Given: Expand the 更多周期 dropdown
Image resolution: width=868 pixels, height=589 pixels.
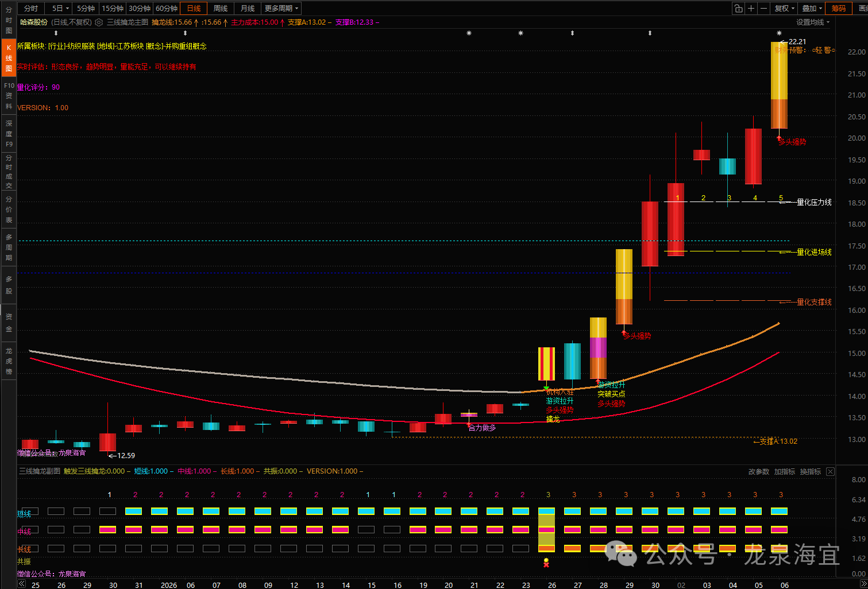Looking at the screenshot, I should [281, 8].
